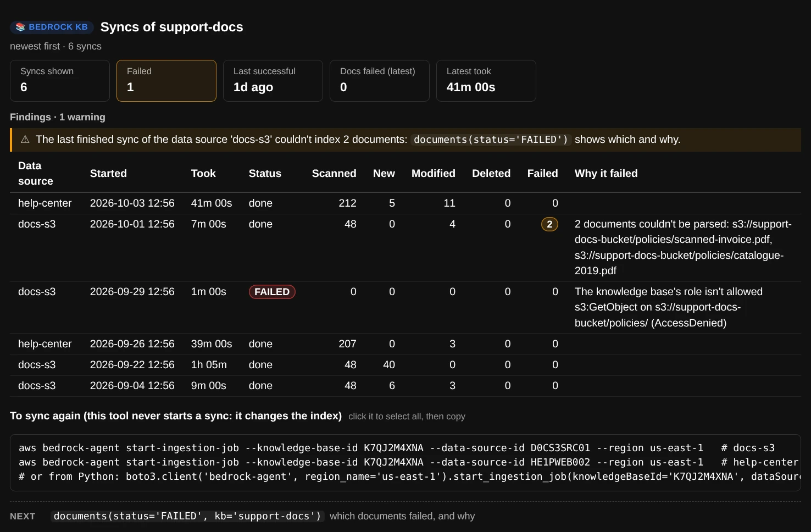Click the new documents count 40
Viewport: 811px width, 532px height.
(389, 365)
